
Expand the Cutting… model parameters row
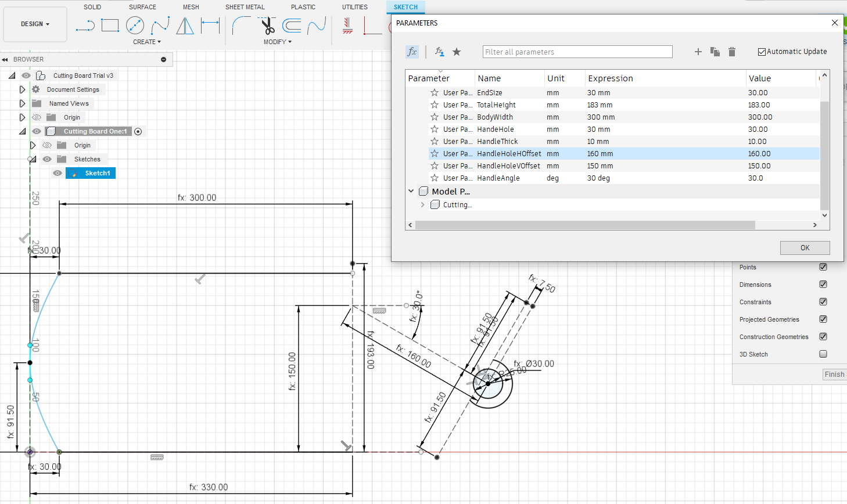pos(422,204)
